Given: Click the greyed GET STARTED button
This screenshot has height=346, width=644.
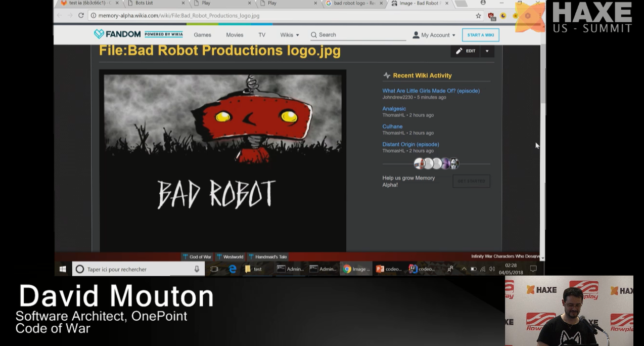Looking at the screenshot, I should click(x=471, y=181).
